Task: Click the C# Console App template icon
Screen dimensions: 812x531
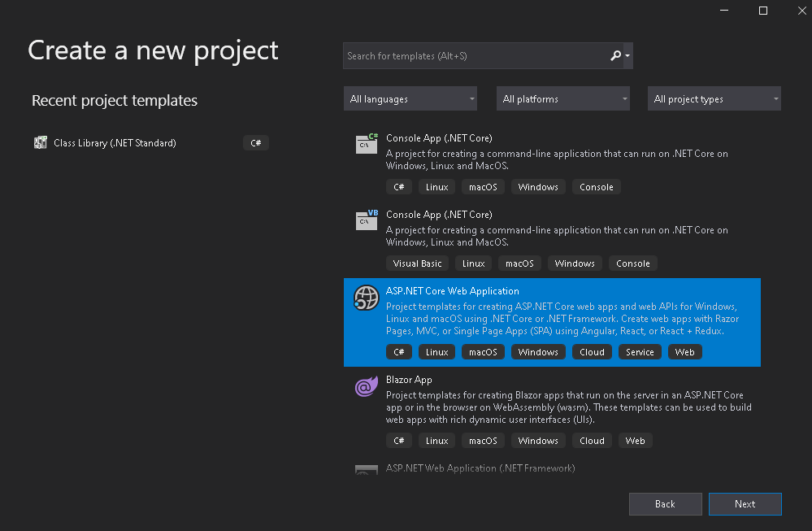Action: point(367,144)
